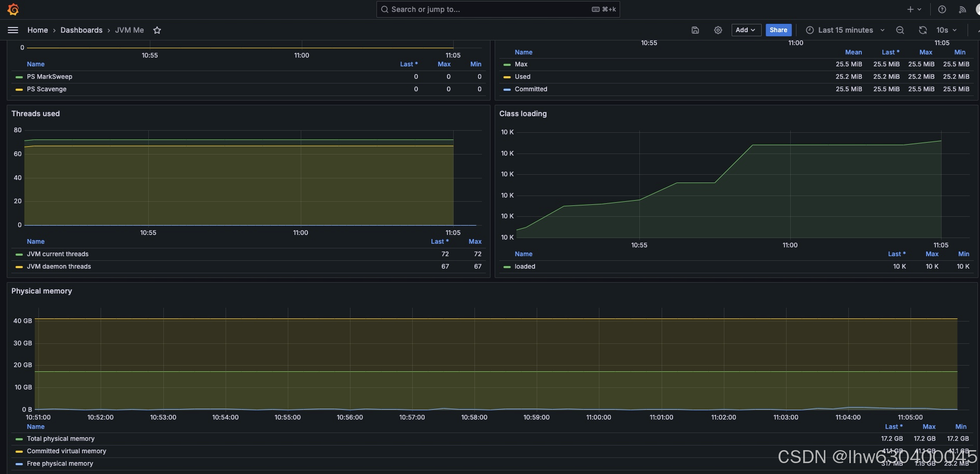Open the chevron beside plus icon
980x474 pixels.
tap(919, 9)
